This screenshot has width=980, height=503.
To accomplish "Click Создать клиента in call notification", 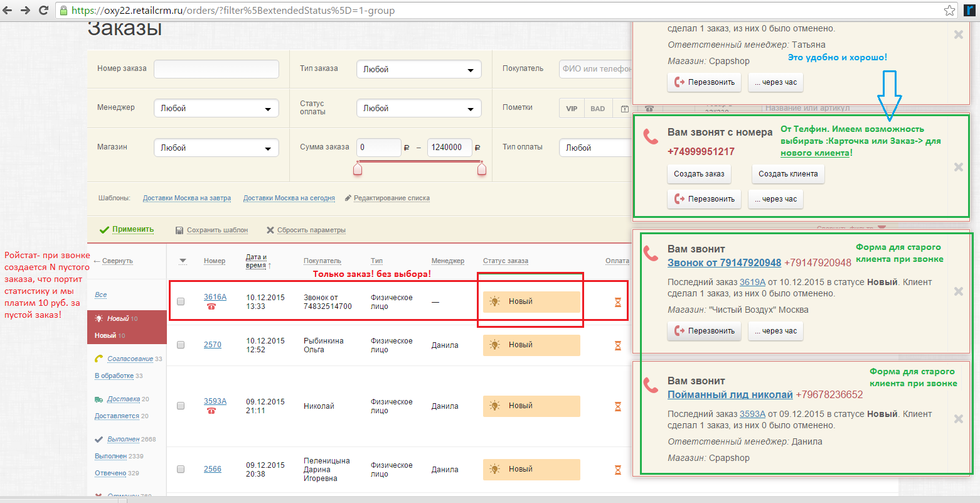I will [788, 174].
